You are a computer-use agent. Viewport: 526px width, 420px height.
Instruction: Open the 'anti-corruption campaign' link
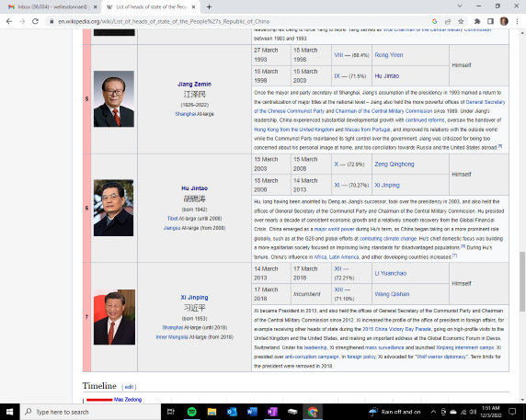pyautogui.click(x=312, y=357)
